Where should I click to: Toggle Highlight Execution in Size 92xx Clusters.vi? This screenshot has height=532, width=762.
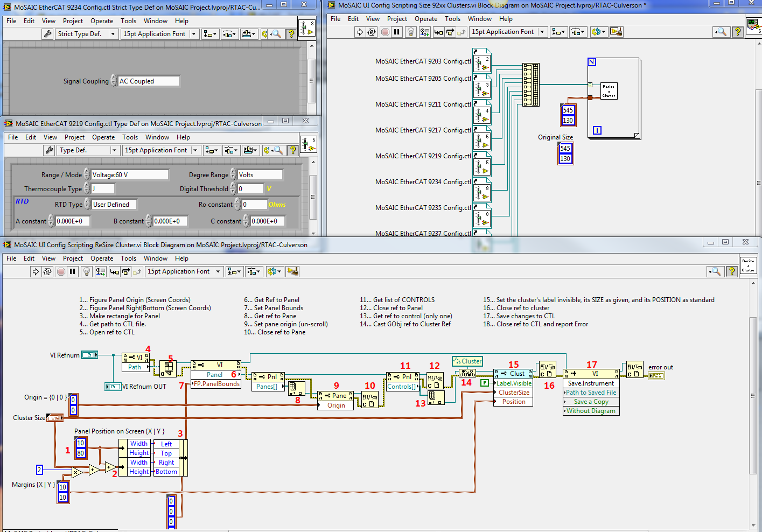point(410,32)
